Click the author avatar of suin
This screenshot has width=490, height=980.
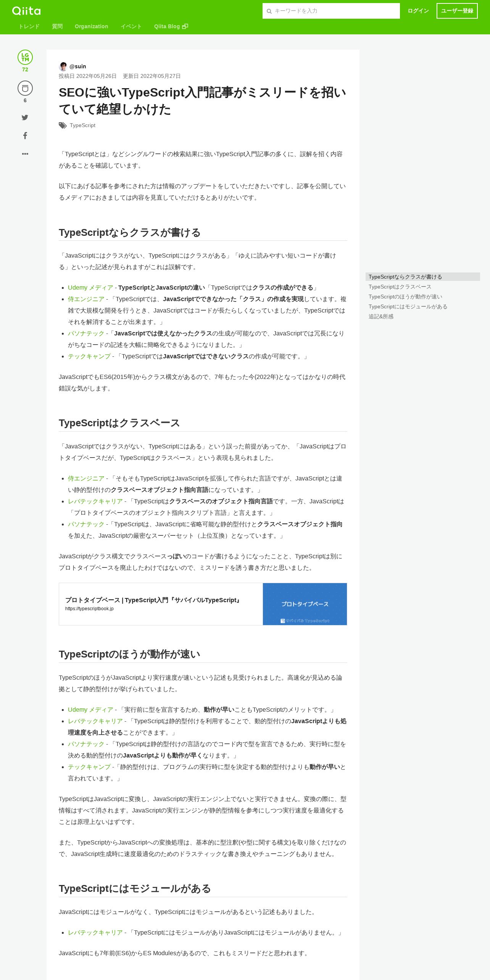tap(63, 66)
